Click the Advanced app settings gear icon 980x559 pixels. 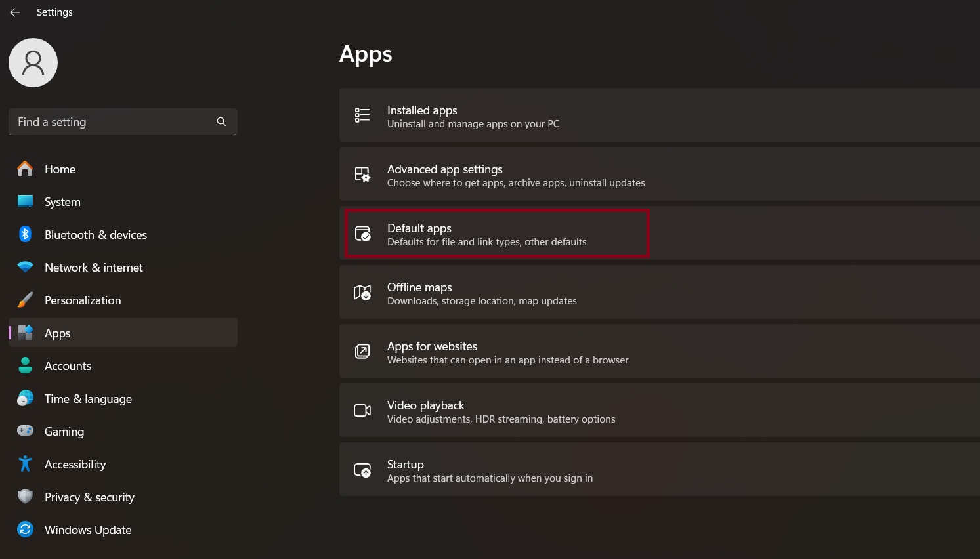[362, 174]
